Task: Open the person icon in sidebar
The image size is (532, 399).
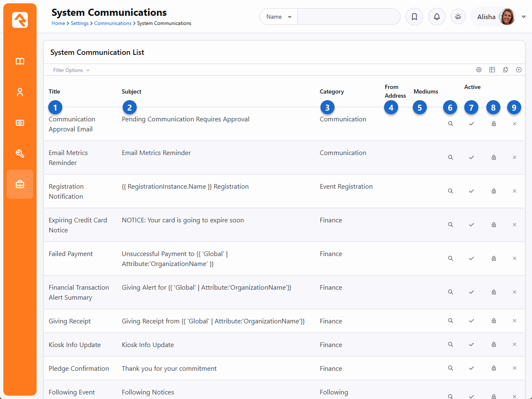Action: click(20, 92)
